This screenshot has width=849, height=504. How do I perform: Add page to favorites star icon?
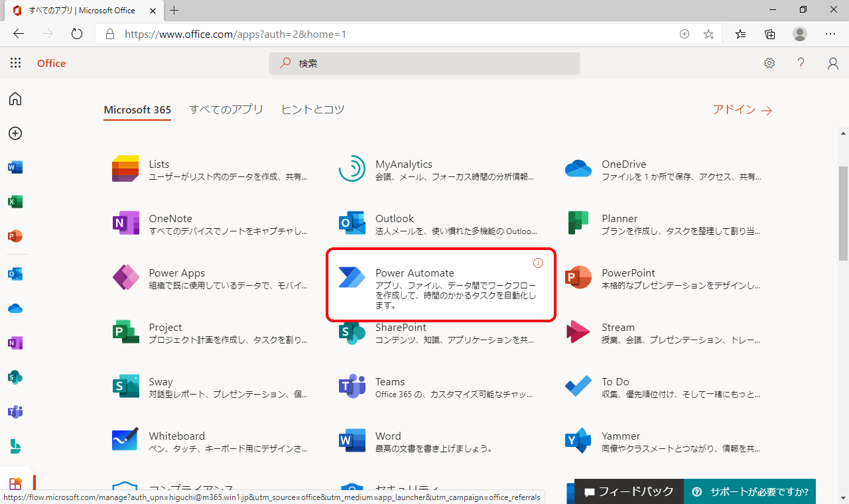point(708,34)
